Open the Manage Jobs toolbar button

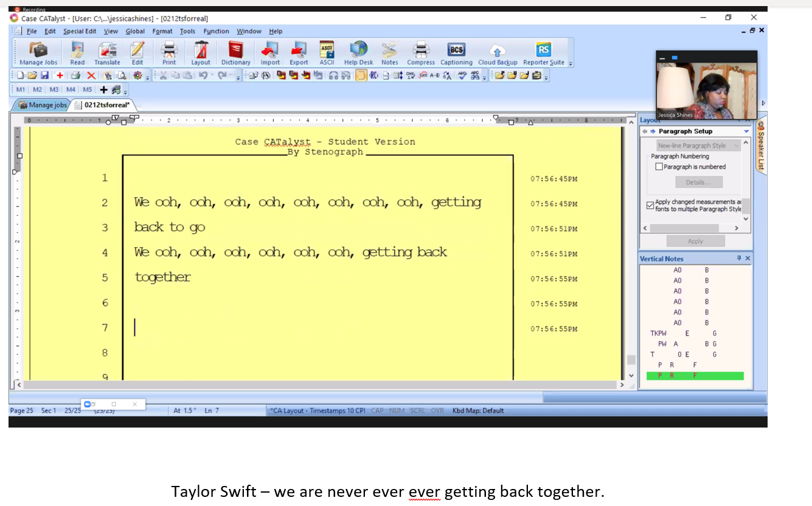pyautogui.click(x=38, y=54)
